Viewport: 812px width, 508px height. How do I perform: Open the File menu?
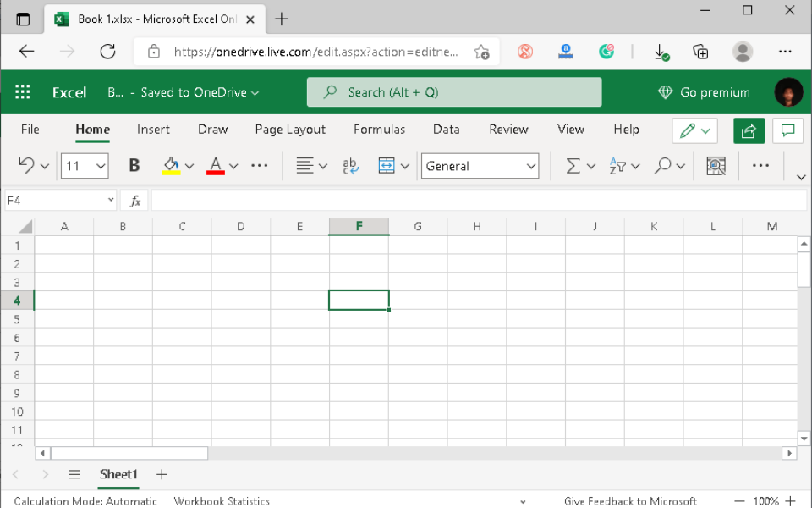pos(30,130)
